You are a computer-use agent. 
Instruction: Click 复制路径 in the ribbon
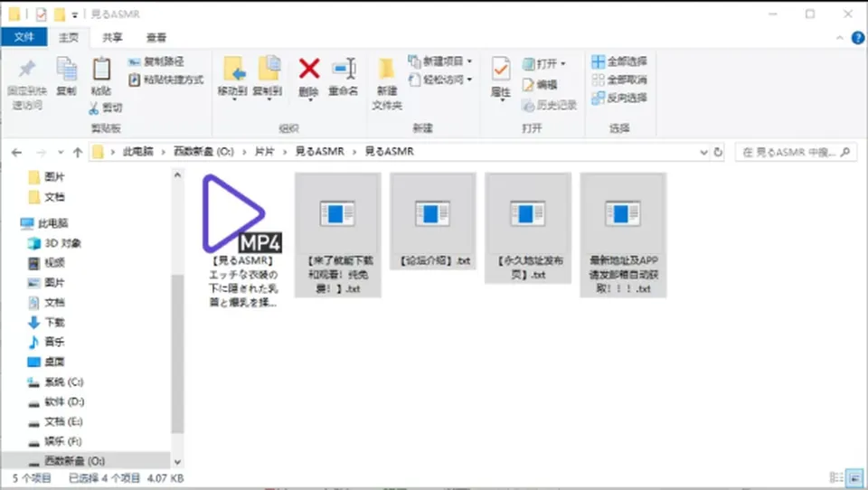point(156,61)
